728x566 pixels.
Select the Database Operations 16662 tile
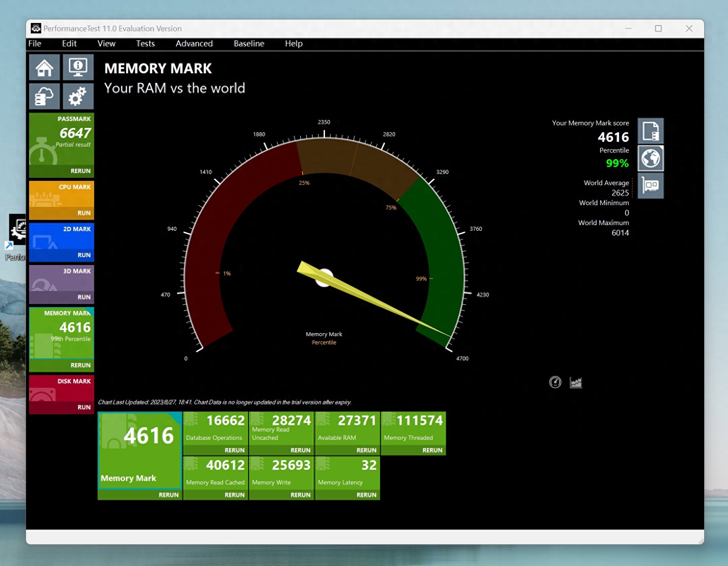coord(216,429)
